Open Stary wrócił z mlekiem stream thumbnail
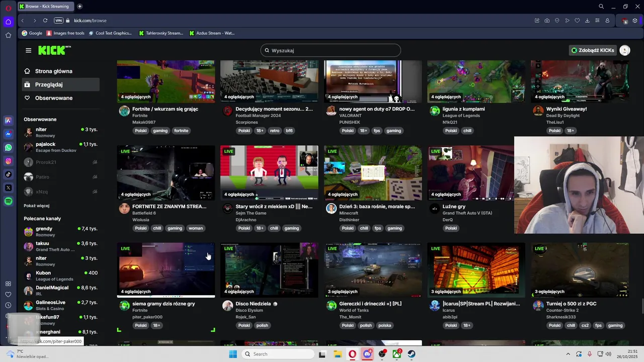 [x=269, y=172]
